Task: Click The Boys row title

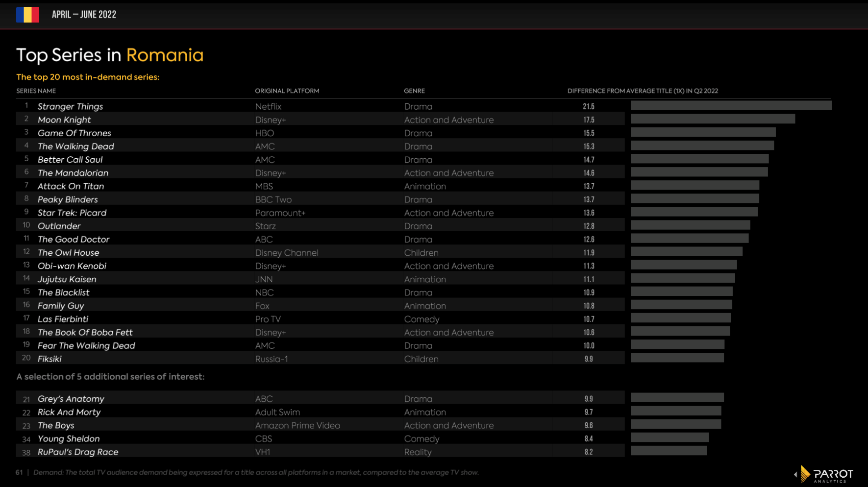Action: [56, 425]
